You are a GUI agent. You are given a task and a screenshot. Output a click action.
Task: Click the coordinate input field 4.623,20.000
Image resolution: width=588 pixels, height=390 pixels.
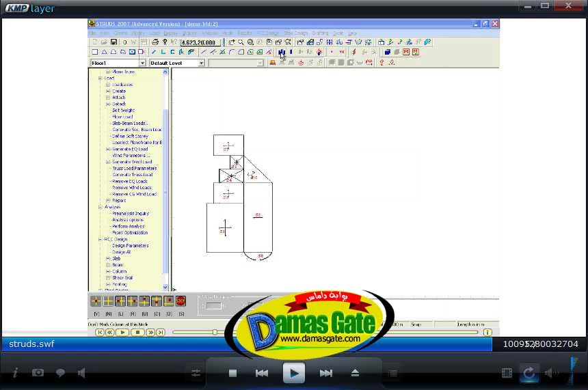pos(200,42)
